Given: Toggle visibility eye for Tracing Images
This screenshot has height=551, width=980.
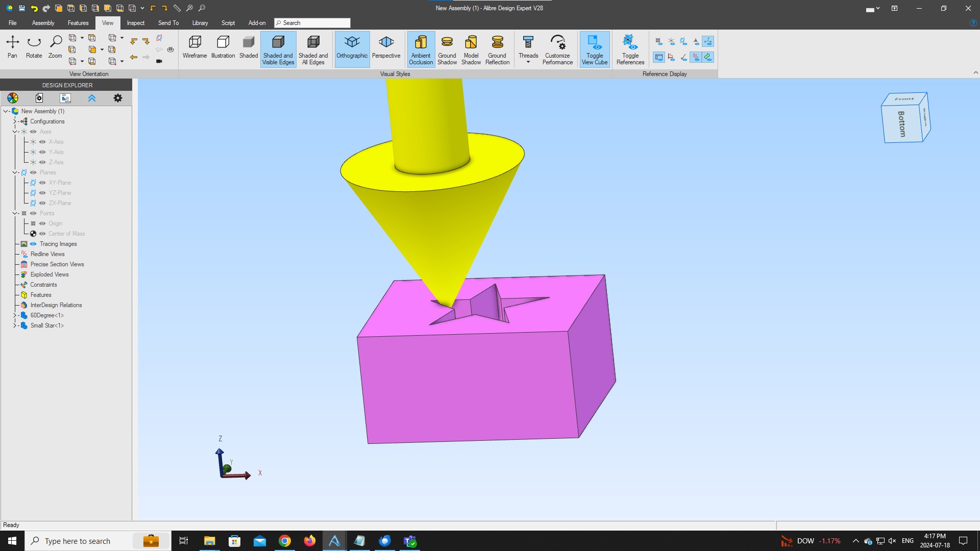Looking at the screenshot, I should pyautogui.click(x=33, y=244).
